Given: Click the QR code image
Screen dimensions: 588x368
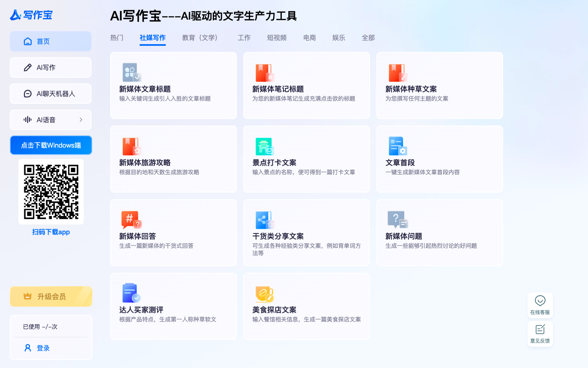Looking at the screenshot, I should coord(51,192).
